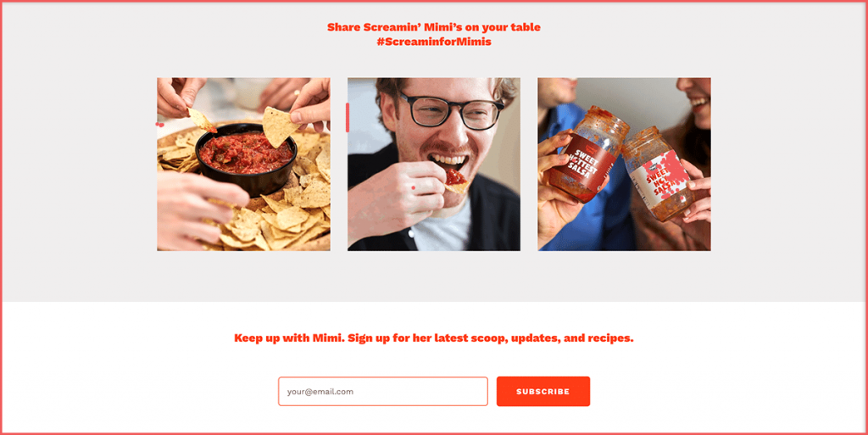Click the Keep up with Mimi heading
The image size is (868, 435).
pyautogui.click(x=434, y=337)
